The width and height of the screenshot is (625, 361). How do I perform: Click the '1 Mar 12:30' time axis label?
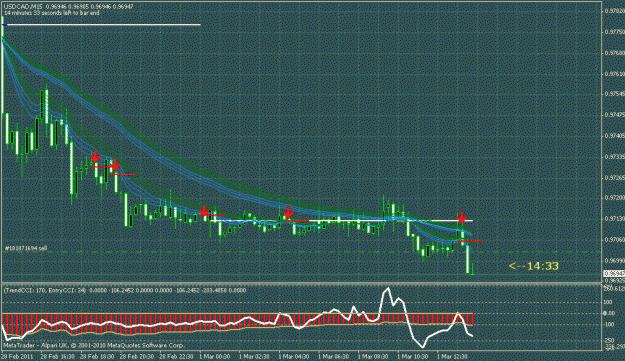coord(452,356)
